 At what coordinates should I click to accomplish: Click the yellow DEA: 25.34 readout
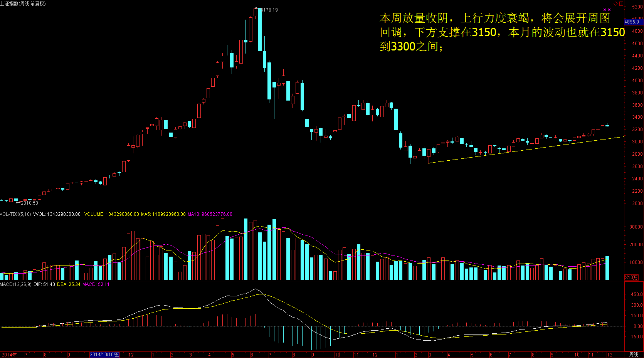tap(69, 284)
